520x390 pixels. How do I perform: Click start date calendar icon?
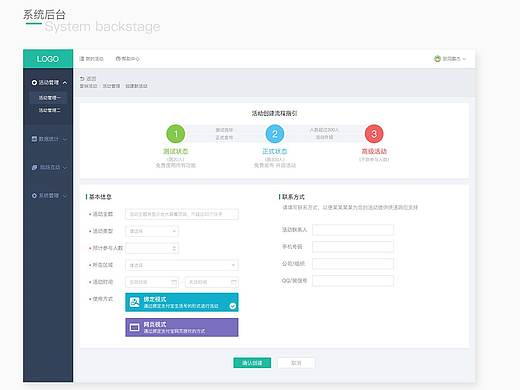click(x=174, y=282)
